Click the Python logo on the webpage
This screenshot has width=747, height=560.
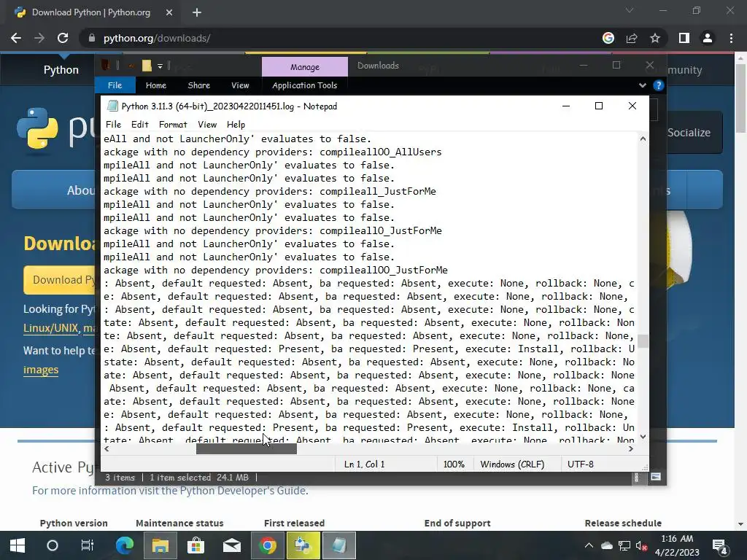tap(37, 128)
